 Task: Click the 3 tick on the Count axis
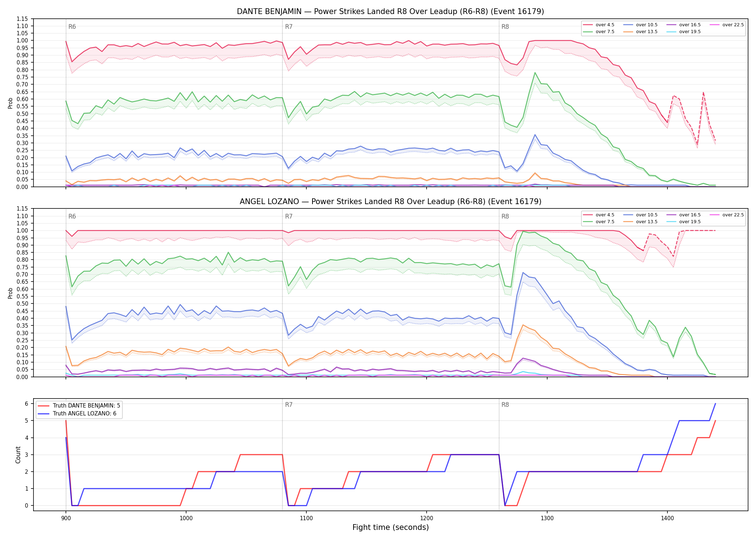(26, 455)
